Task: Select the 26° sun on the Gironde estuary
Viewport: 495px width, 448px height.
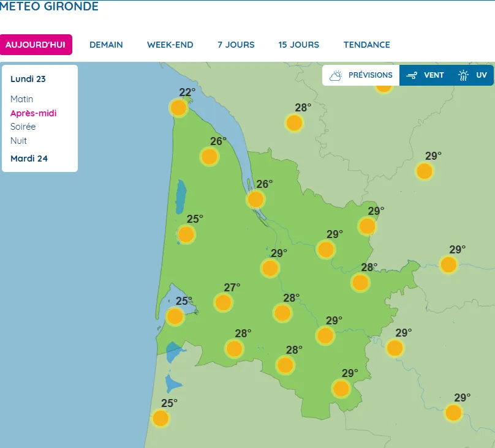Action: [x=255, y=200]
